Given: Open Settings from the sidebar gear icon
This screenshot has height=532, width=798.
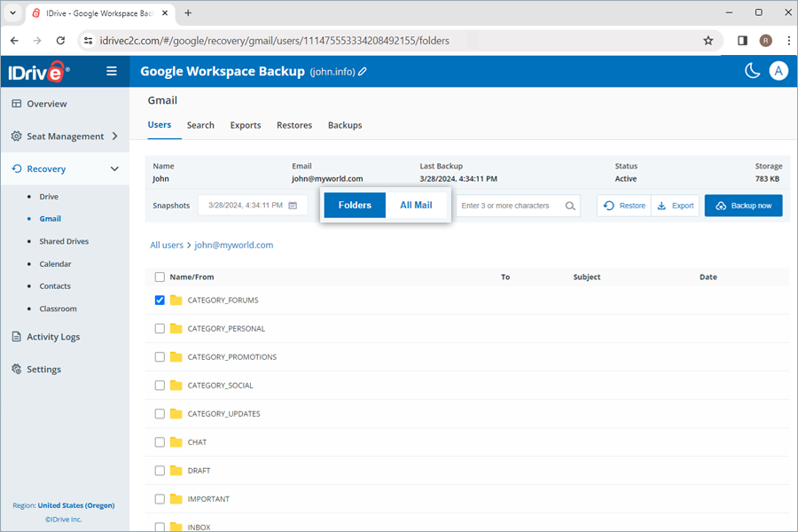Looking at the screenshot, I should click(15, 369).
